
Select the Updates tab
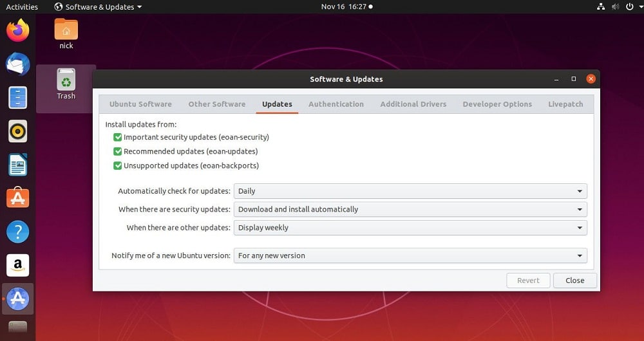[277, 104]
